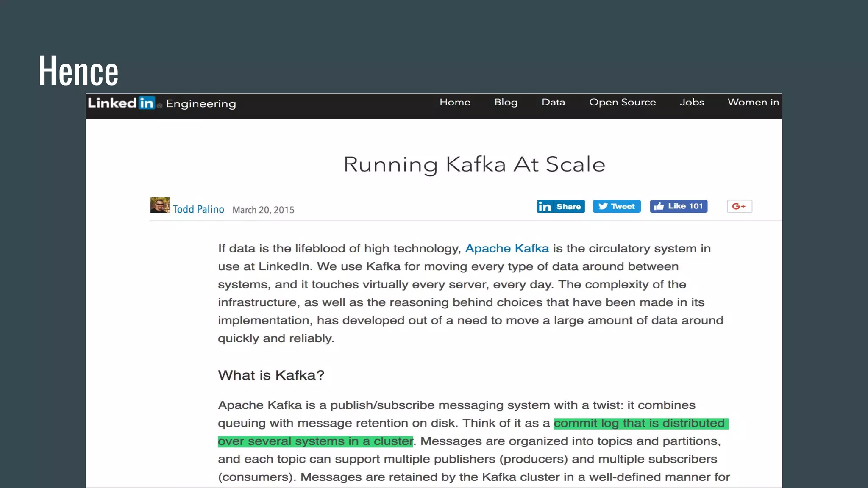Open Todd Palino's author photo
This screenshot has width=868, height=488.
pos(160,205)
